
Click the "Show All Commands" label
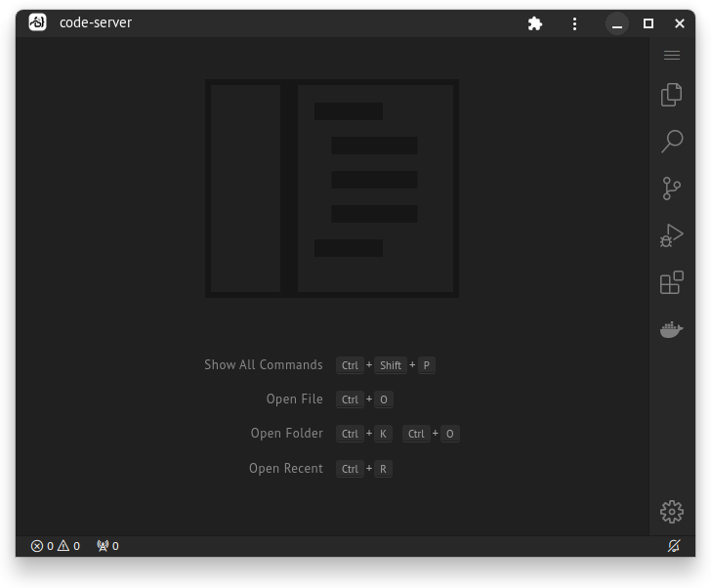(264, 365)
